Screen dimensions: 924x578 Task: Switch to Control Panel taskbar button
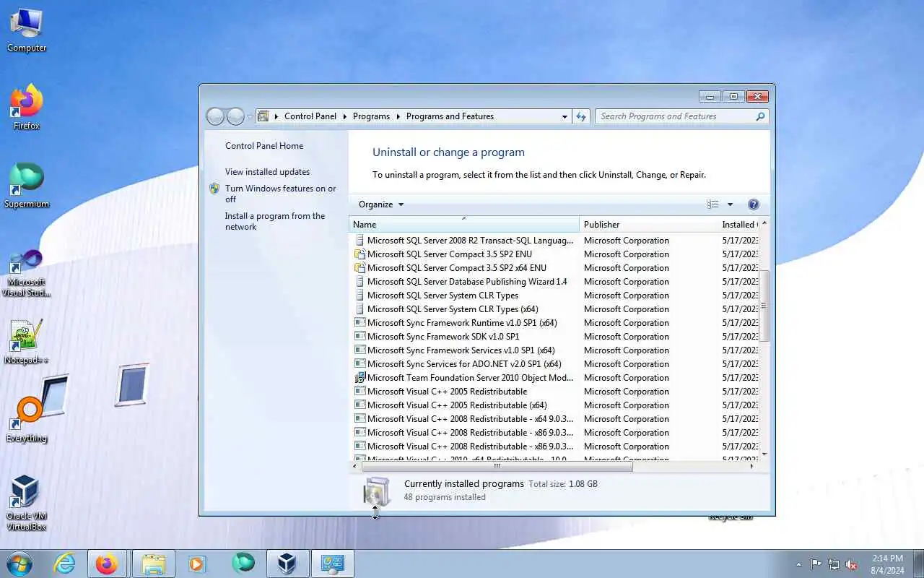333,564
